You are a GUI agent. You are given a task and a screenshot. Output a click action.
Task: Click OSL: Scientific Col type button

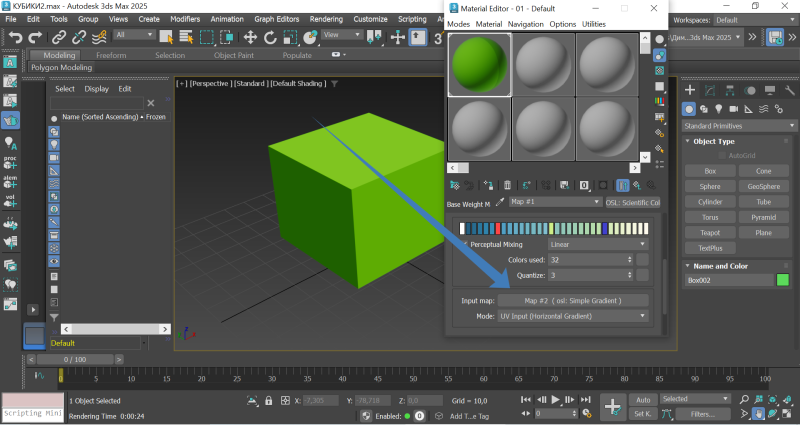pyautogui.click(x=633, y=203)
